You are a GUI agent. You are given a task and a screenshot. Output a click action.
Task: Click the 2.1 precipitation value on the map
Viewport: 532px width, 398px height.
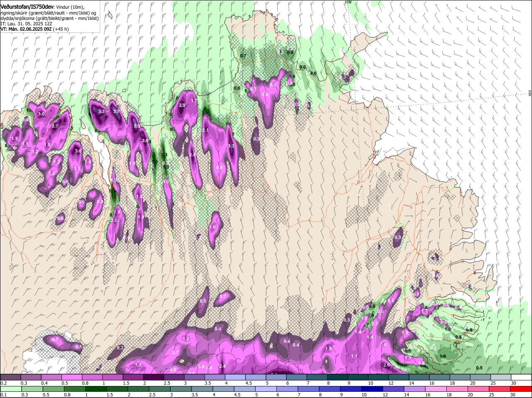(205, 130)
